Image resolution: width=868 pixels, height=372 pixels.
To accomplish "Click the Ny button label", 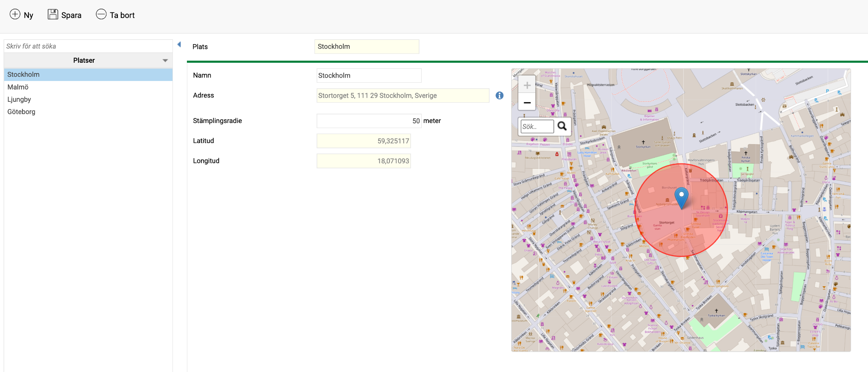I will (x=28, y=15).
